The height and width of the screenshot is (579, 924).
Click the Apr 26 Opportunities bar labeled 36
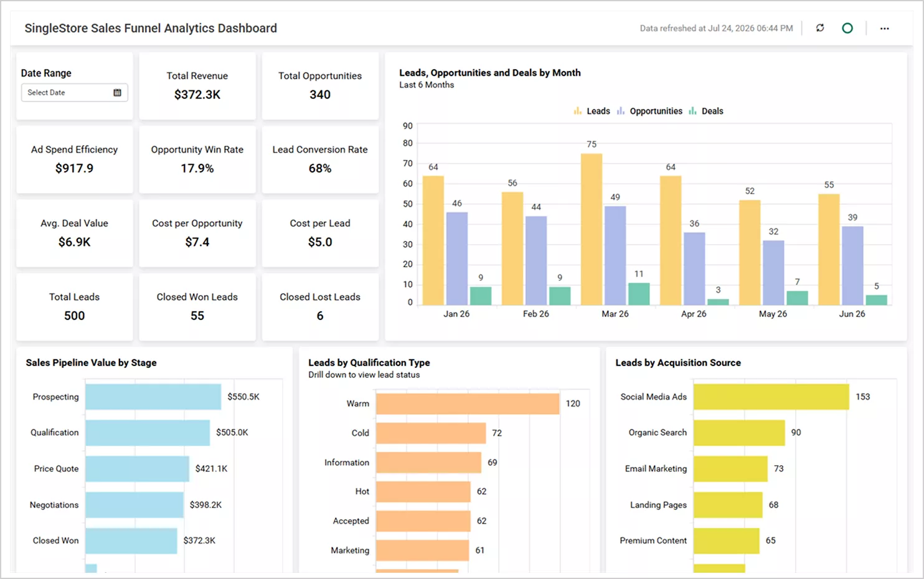tap(694, 268)
